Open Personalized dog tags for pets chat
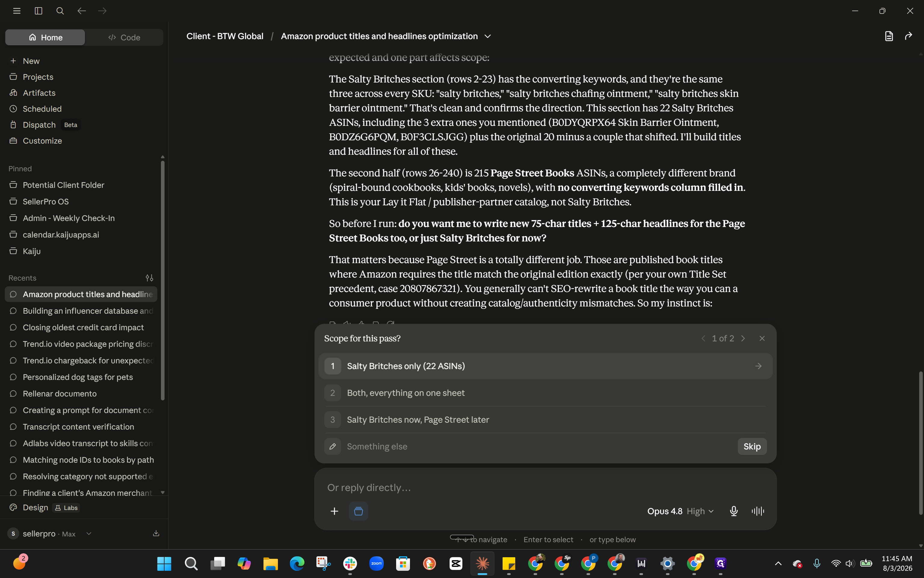The width and height of the screenshot is (924, 578). pos(81,377)
